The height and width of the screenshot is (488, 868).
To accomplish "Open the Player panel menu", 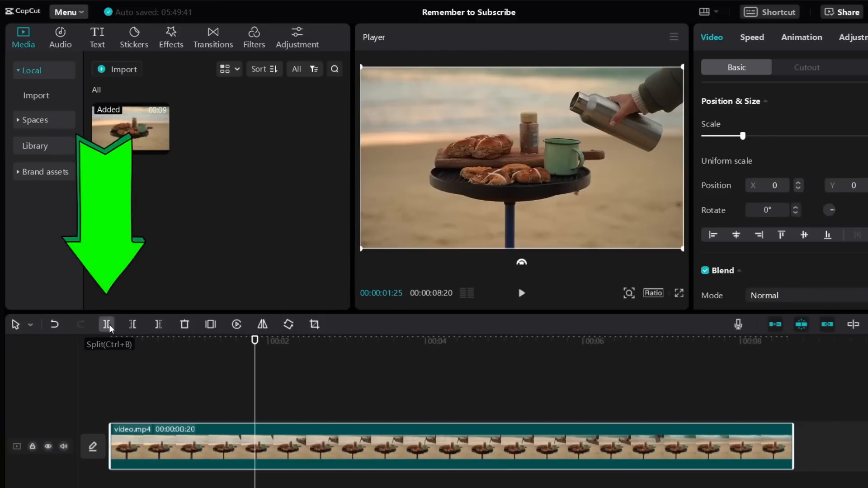I will coord(674,37).
